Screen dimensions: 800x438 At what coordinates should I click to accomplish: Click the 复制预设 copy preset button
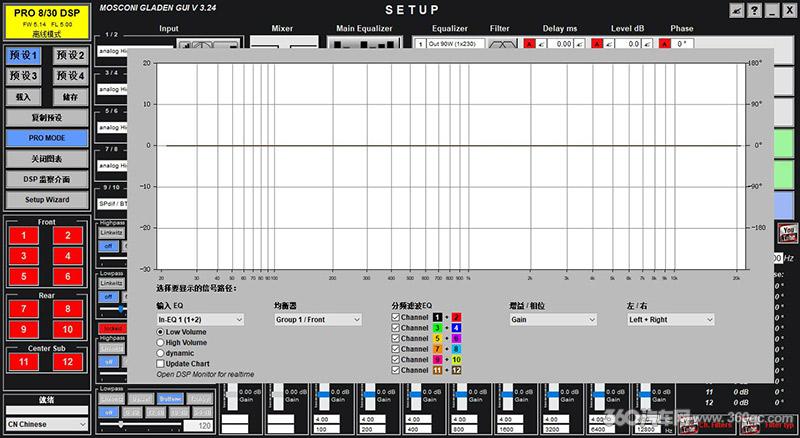[x=47, y=117]
